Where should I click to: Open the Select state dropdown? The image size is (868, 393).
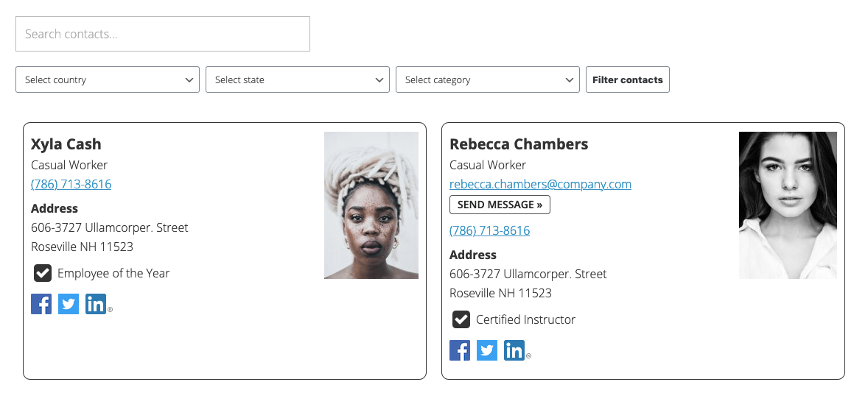(x=298, y=79)
